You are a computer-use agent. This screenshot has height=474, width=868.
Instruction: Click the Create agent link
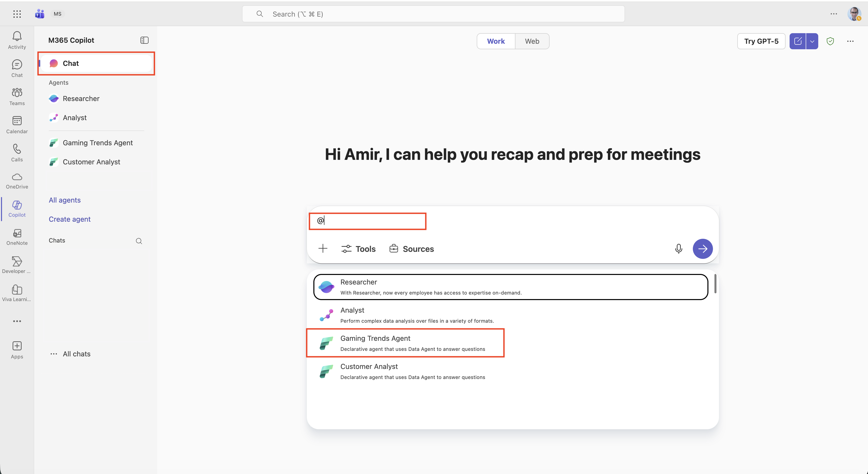pyautogui.click(x=69, y=219)
